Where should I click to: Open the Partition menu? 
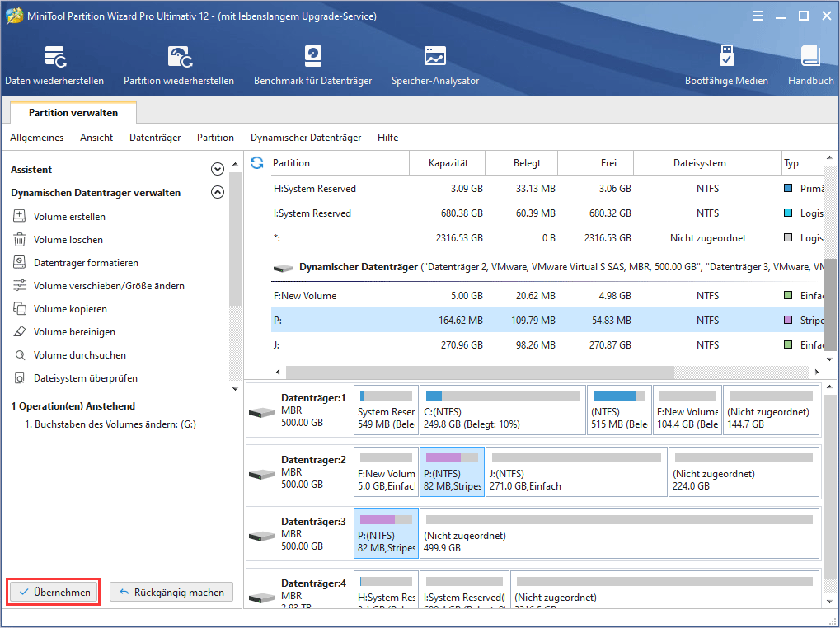coord(215,138)
